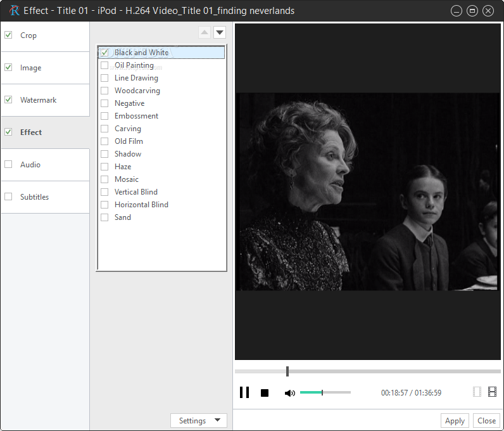Click the faded frame icon beside the film strip

point(477,392)
